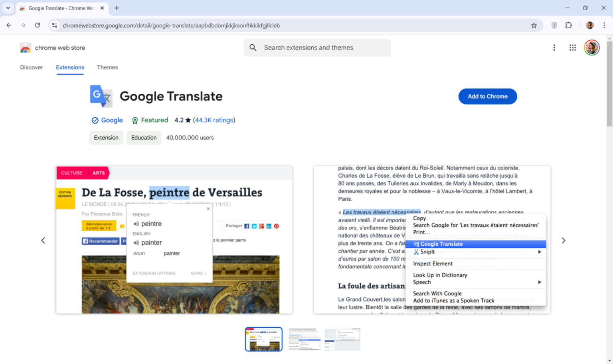Advance the screenshot carousel with the right arrow

tap(564, 240)
